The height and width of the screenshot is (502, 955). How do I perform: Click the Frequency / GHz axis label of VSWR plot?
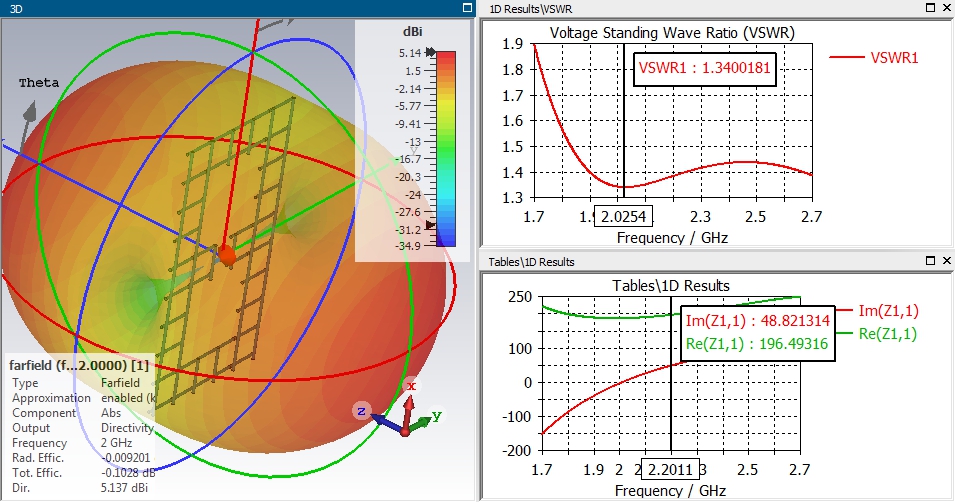point(672,238)
